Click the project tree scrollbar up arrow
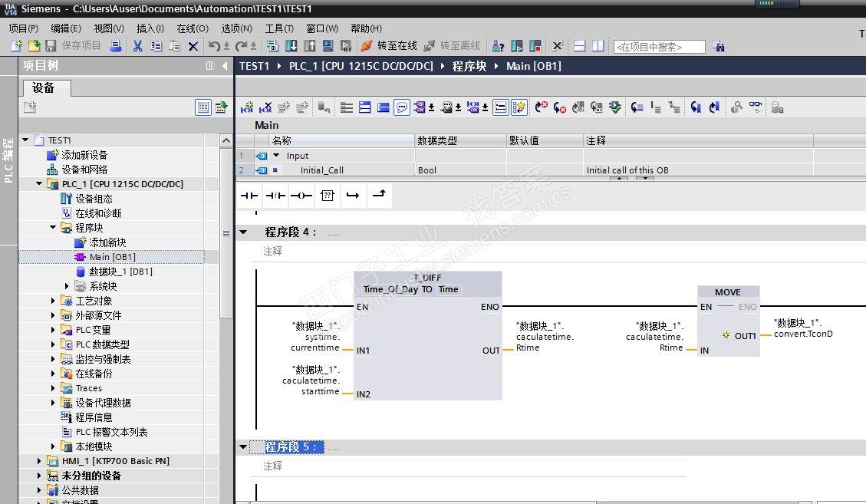 point(226,140)
